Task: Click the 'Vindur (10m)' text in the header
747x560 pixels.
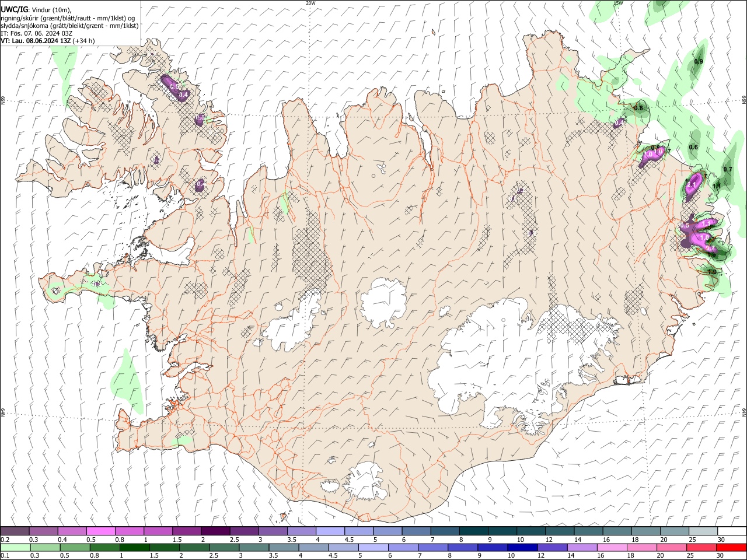Action: pos(50,10)
